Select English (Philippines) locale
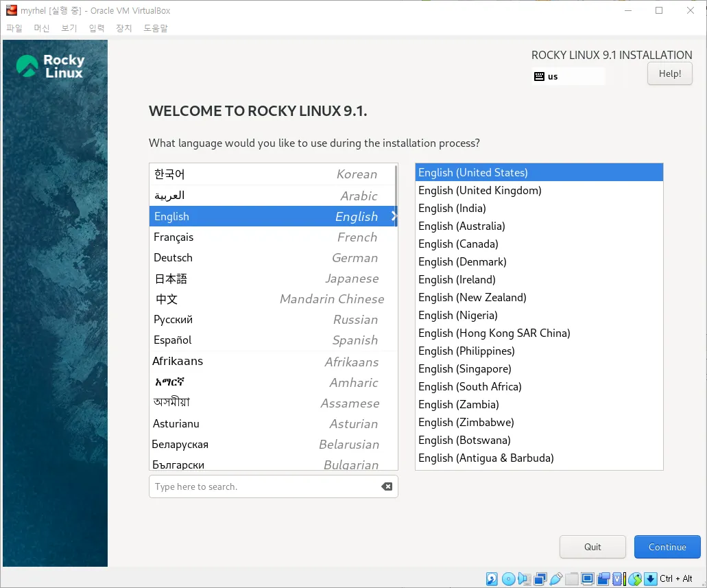This screenshot has height=588, width=707. pyautogui.click(x=539, y=351)
